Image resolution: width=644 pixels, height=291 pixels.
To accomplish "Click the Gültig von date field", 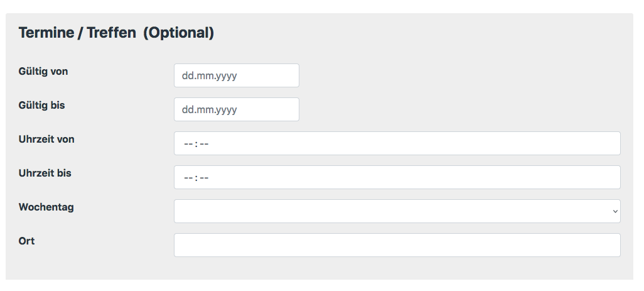I will tap(236, 75).
